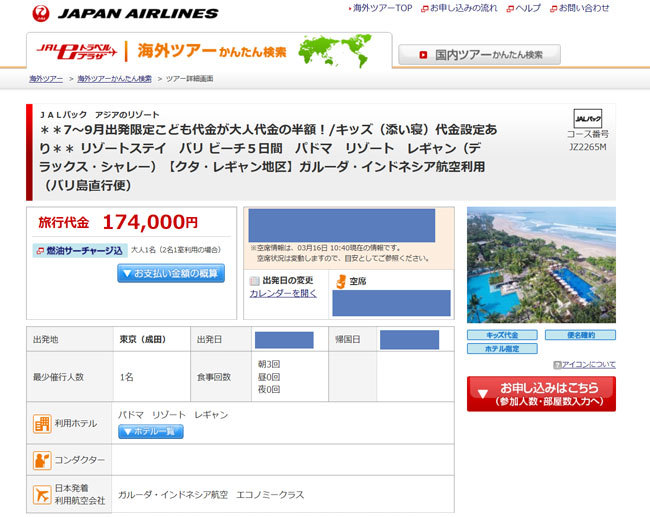Click the 朝3回 meal count
650x517 pixels.
point(269,364)
